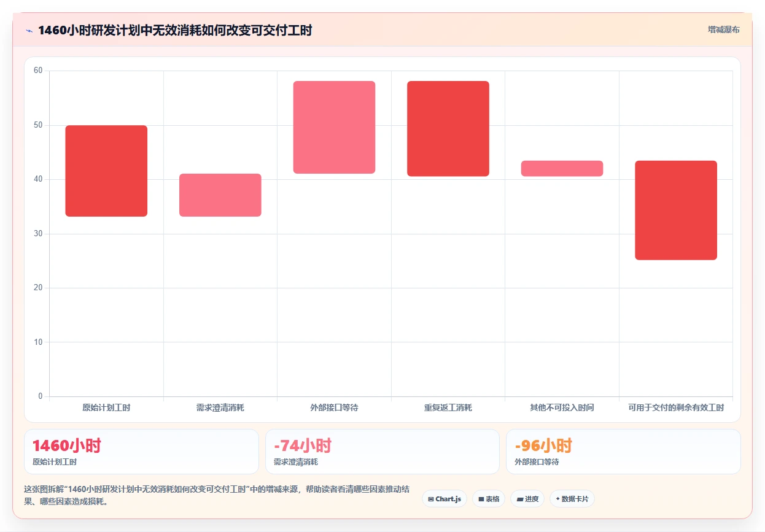Screen dimensions: 765x532
Task: Click the 其他不可投入时间 x-axis label
Action: point(562,407)
